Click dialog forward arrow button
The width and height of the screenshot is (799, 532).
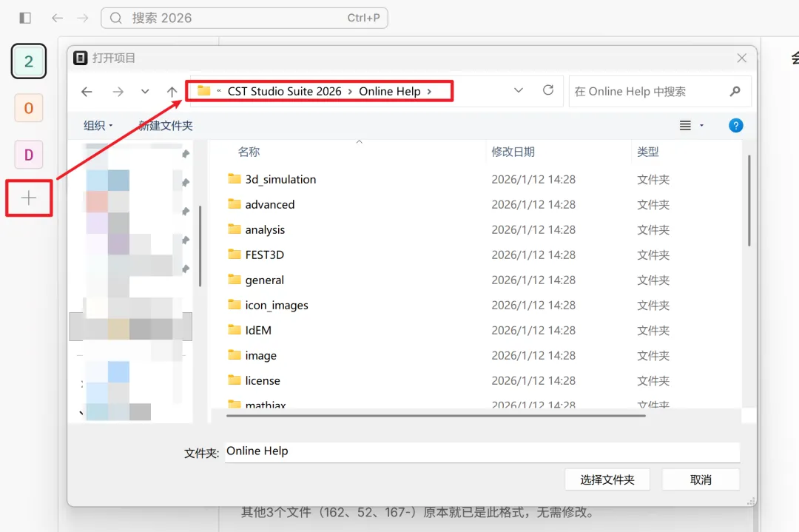(118, 92)
